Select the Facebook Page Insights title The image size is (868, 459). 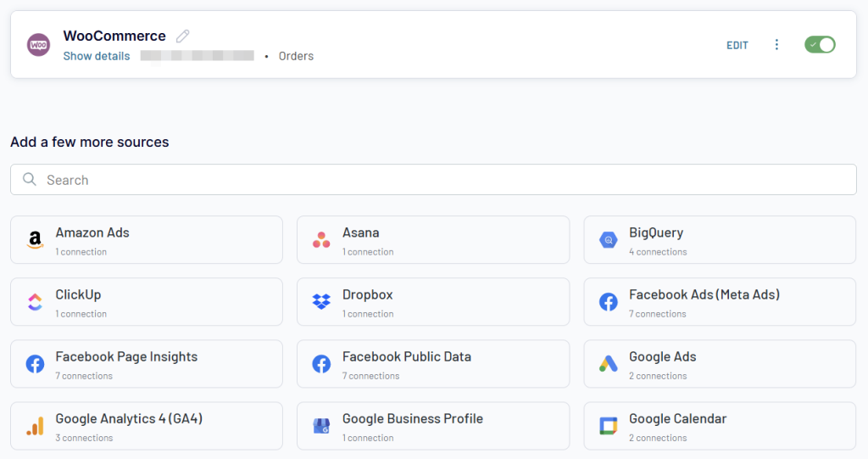(126, 357)
